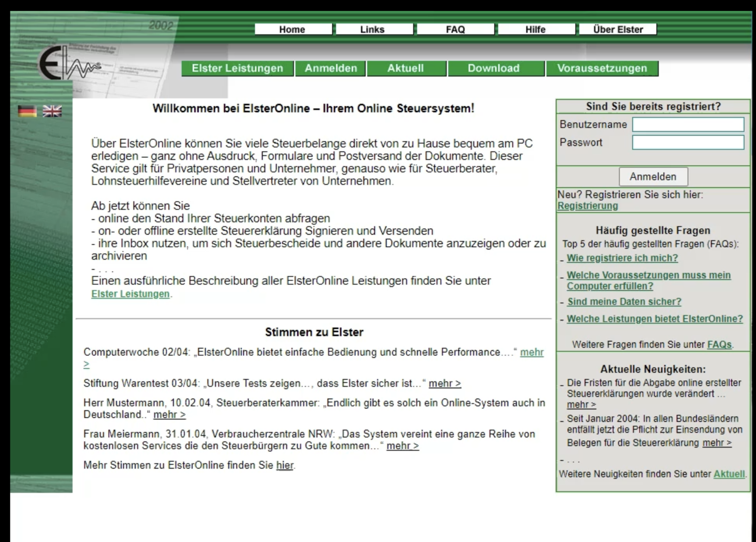This screenshot has height=542, width=756.
Task: Switch language with the German flag
Action: (x=27, y=111)
